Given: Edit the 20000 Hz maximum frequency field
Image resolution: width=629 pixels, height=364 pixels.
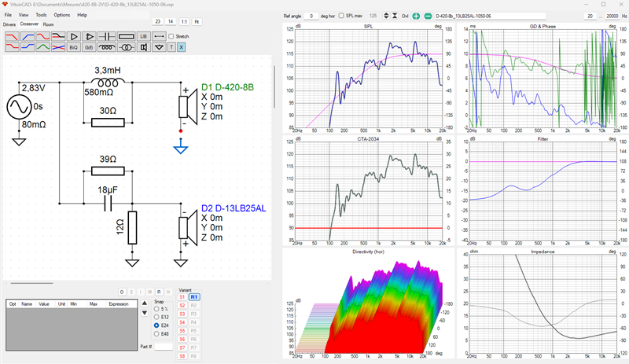Looking at the screenshot, I should 612,16.
